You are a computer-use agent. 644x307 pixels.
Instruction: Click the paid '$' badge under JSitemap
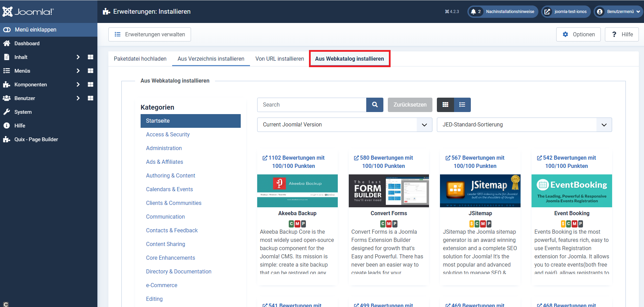pos(472,224)
